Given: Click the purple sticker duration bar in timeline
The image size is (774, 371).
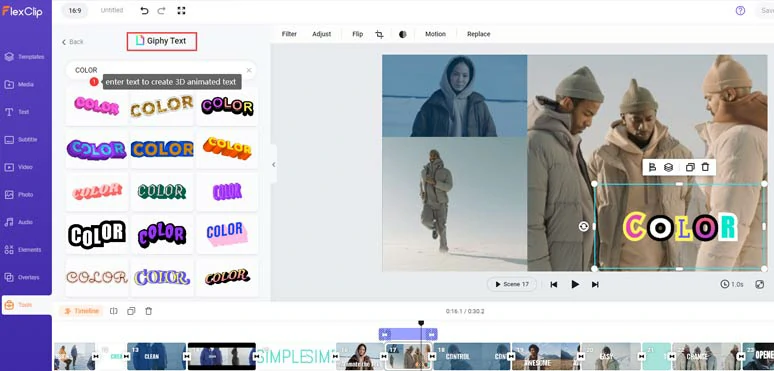Looking at the screenshot, I should coord(408,334).
